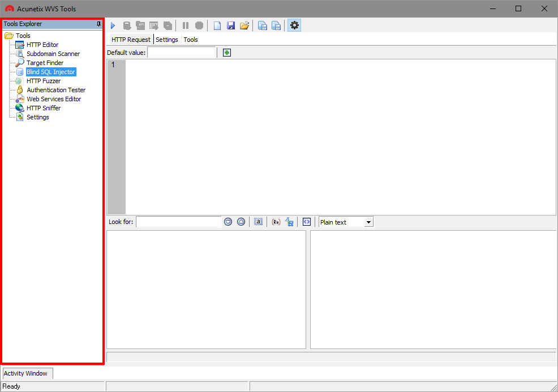Viewport: 558px width, 392px height.
Task: Open a file with the folder icon
Action: coord(244,25)
